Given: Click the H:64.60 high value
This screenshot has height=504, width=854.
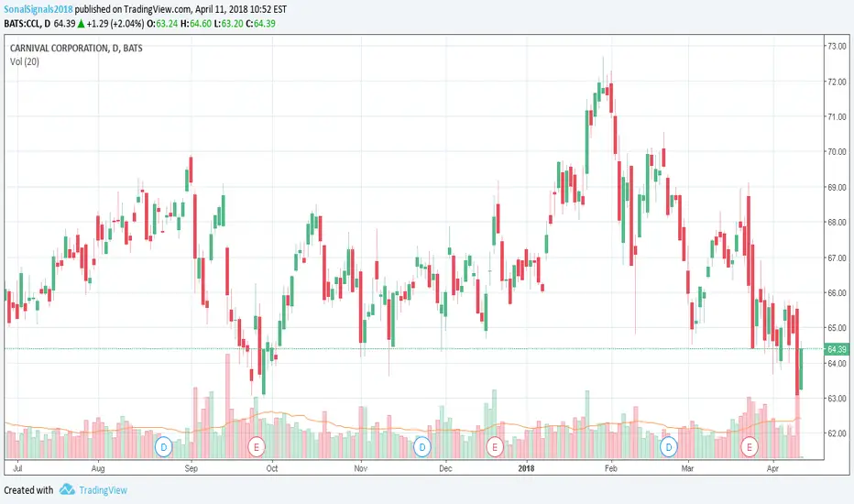Looking at the screenshot, I should point(196,24).
